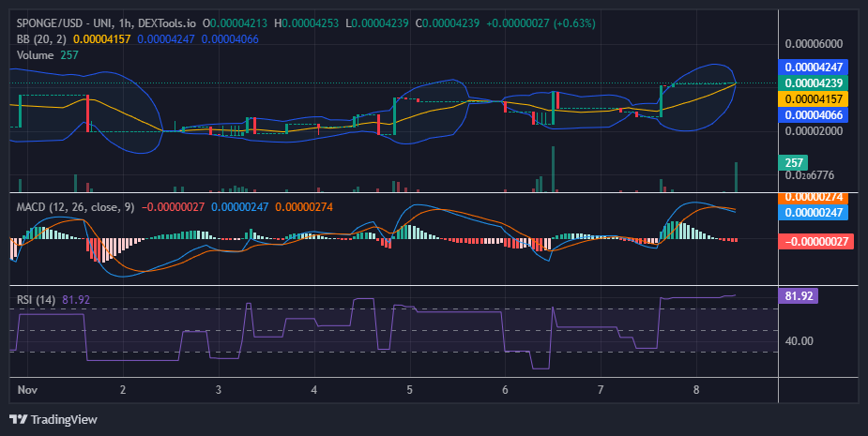Image resolution: width=868 pixels, height=436 pixels.
Task: Click date 7 on the time axis
Action: (601, 390)
